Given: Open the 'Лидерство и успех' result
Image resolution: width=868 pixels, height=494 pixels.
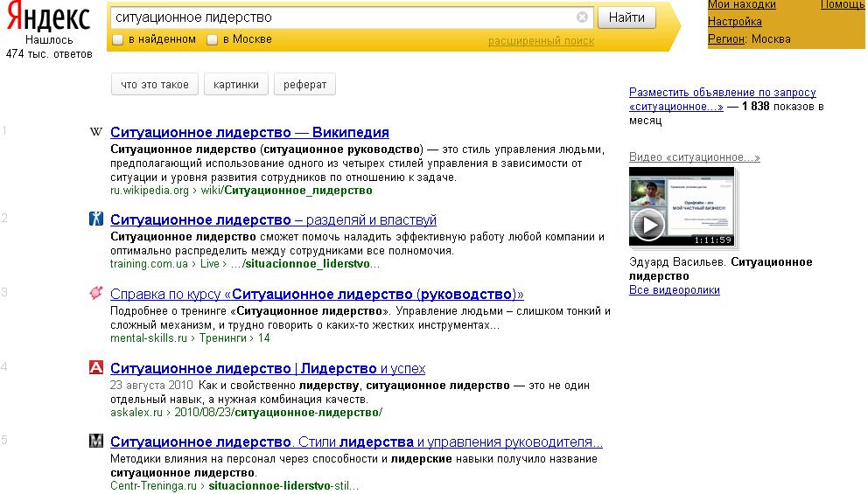Looking at the screenshot, I should [x=268, y=368].
